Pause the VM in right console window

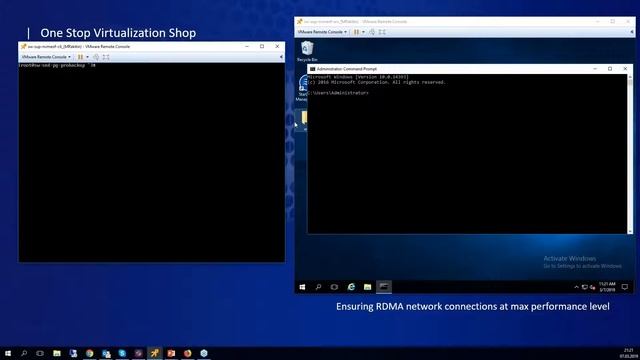pyautogui.click(x=356, y=32)
